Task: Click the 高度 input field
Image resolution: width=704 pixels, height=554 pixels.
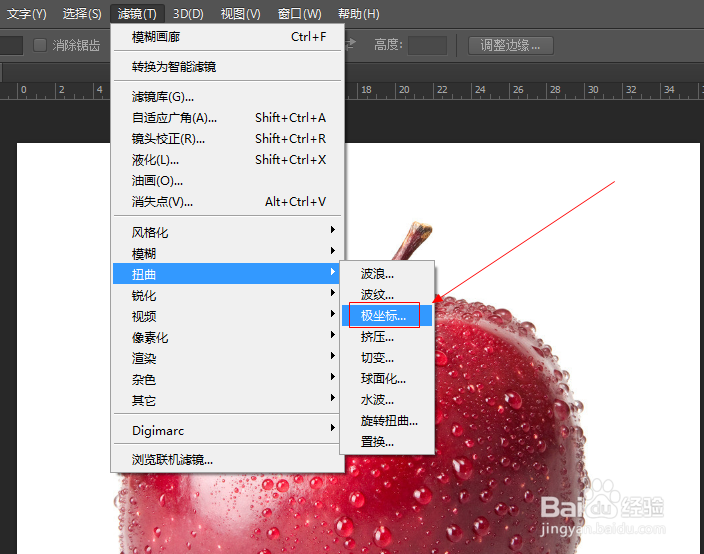Action: click(x=427, y=45)
